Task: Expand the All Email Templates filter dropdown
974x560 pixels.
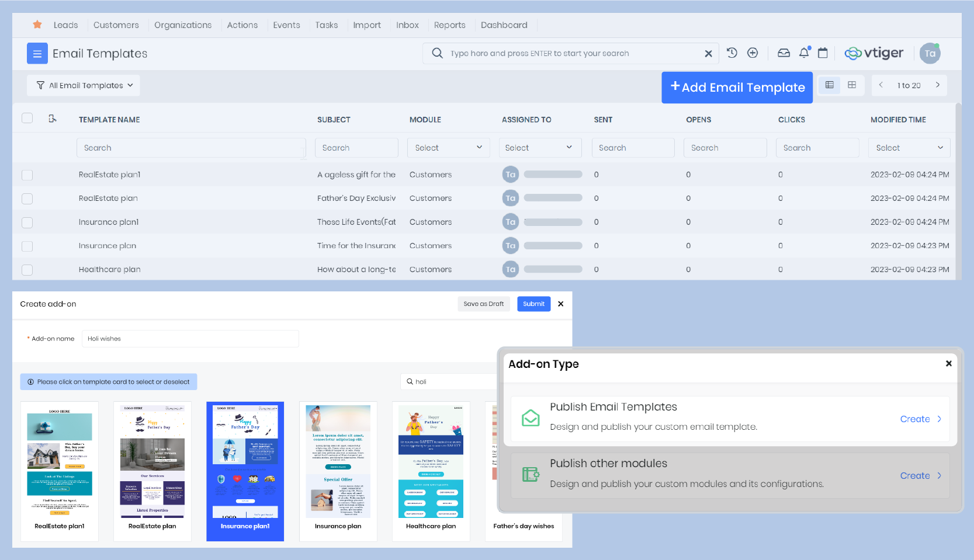Action: (x=84, y=85)
